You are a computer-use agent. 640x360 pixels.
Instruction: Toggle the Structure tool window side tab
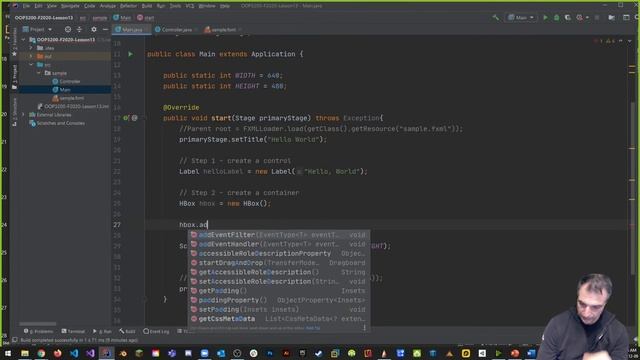[15, 112]
